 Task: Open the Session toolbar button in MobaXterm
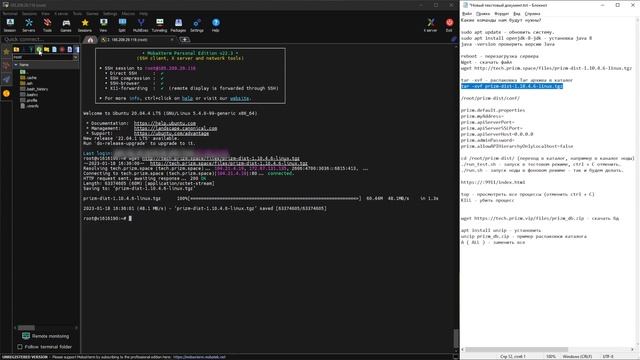10,25
